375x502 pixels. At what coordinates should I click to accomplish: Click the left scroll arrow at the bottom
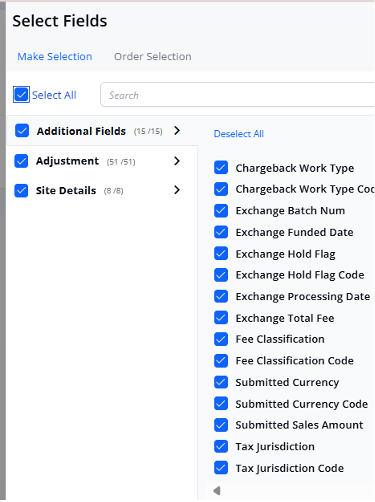point(217,490)
